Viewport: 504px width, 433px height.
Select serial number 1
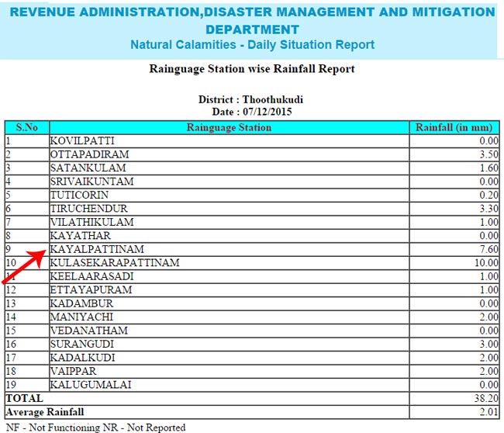[x=8, y=141]
